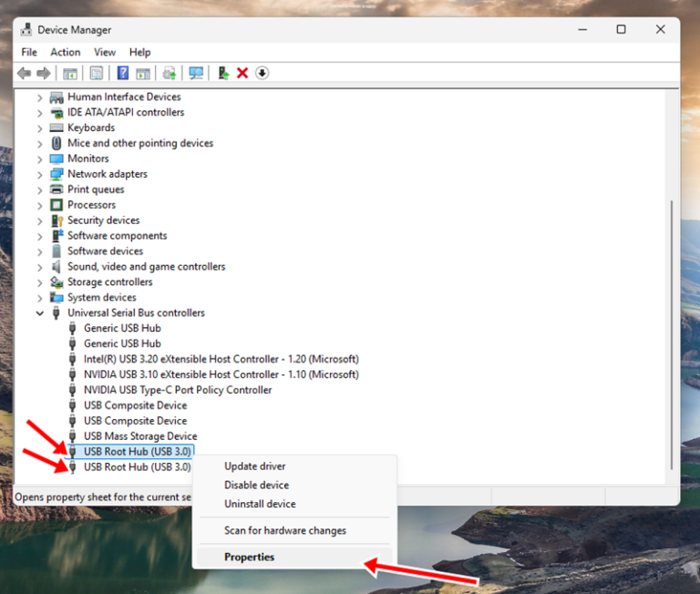700x594 pixels.
Task: Select Intel(R) USB 3.20 eXtensible Host Controller
Action: pyautogui.click(x=221, y=359)
